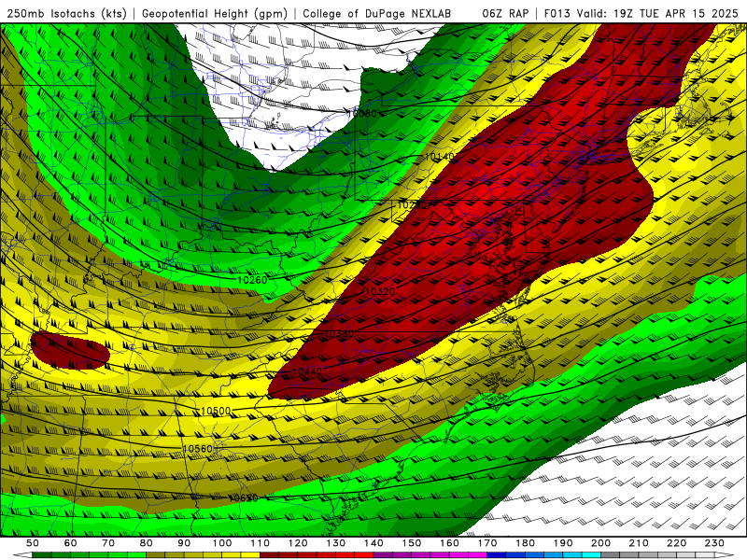Image resolution: width=747 pixels, height=560 pixels.
Task: Click the 10260 height contour label
Action: click(252, 280)
